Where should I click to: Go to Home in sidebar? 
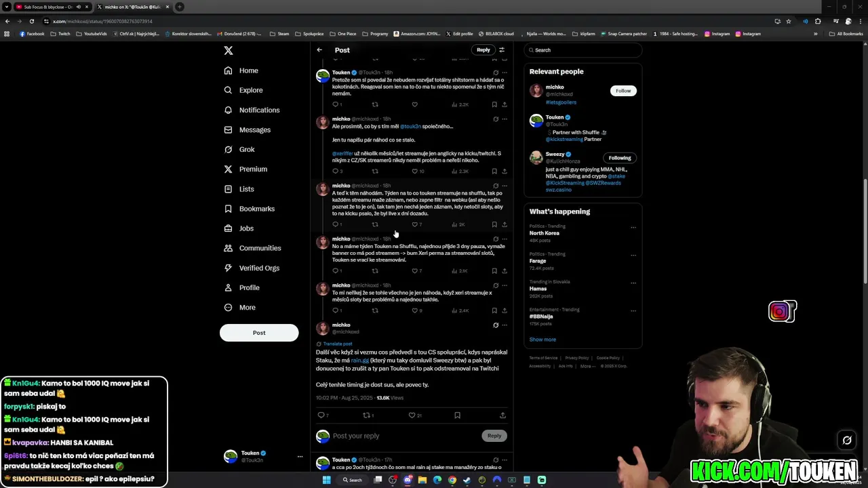pyautogui.click(x=241, y=70)
